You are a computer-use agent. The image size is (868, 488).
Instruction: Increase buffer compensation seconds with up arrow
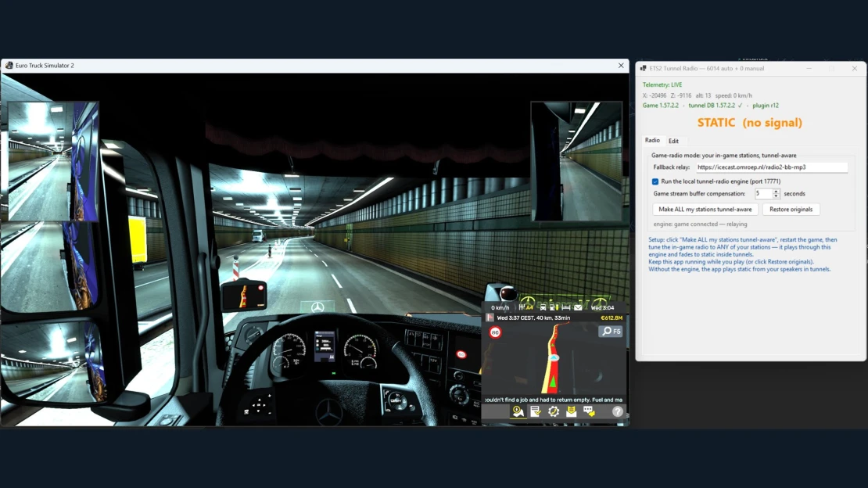[776, 191]
